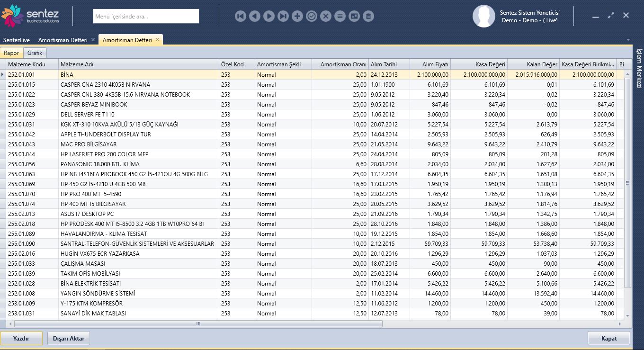Focus the Menü içerisinde ara search field
The height and width of the screenshot is (350, 644).
146,16
